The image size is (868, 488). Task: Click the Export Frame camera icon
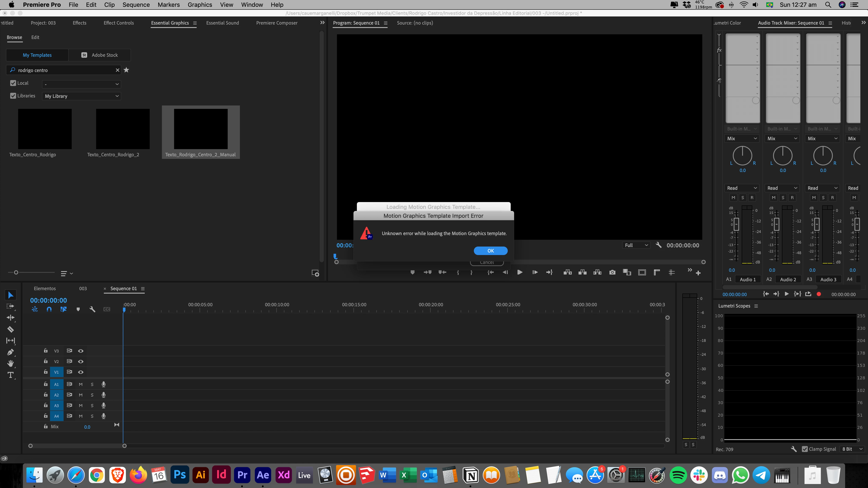[x=612, y=272]
